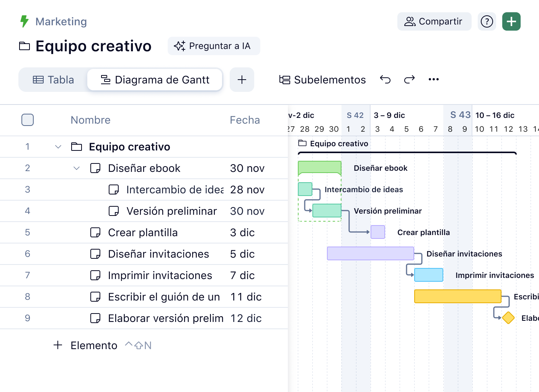Click the S 43 week header
This screenshot has height=392, width=539.
point(461,115)
